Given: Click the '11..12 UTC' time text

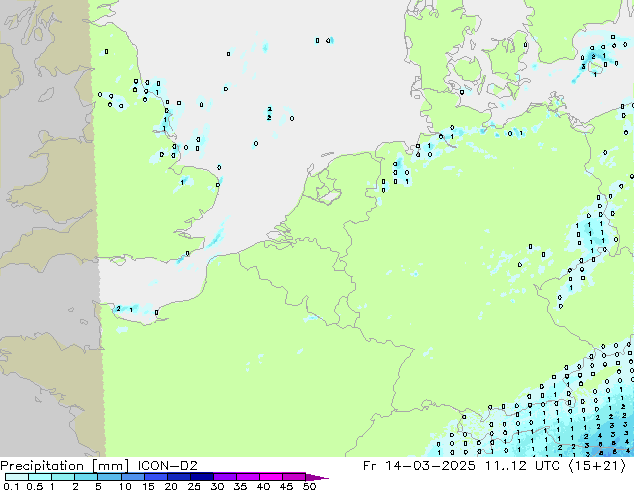Looking at the screenshot, I should point(522,466).
